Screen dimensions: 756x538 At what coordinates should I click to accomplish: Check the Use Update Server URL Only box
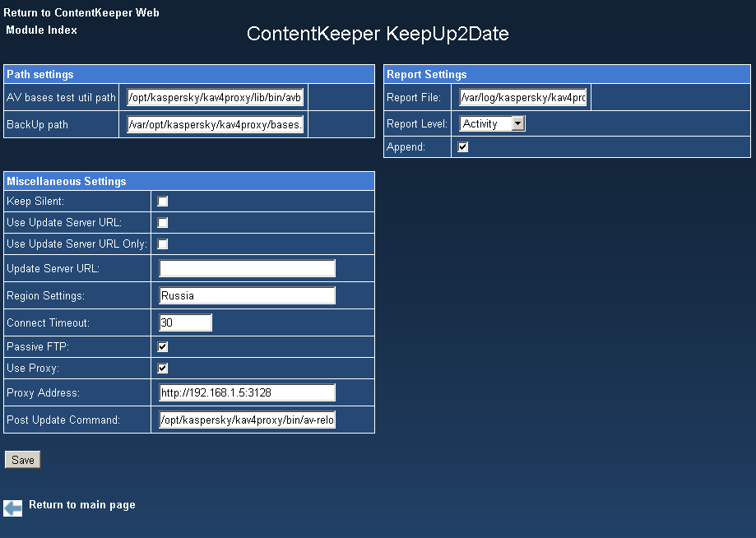(x=163, y=244)
